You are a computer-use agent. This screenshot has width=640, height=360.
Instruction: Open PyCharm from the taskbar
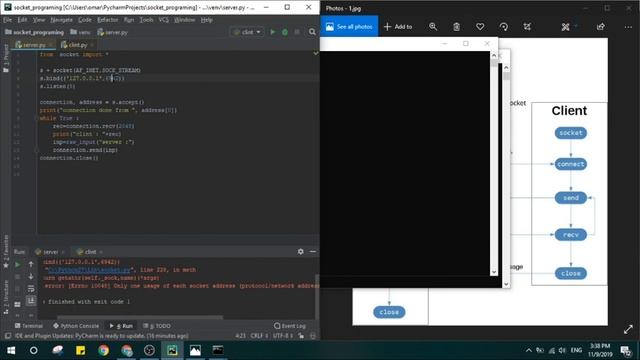[172, 350]
